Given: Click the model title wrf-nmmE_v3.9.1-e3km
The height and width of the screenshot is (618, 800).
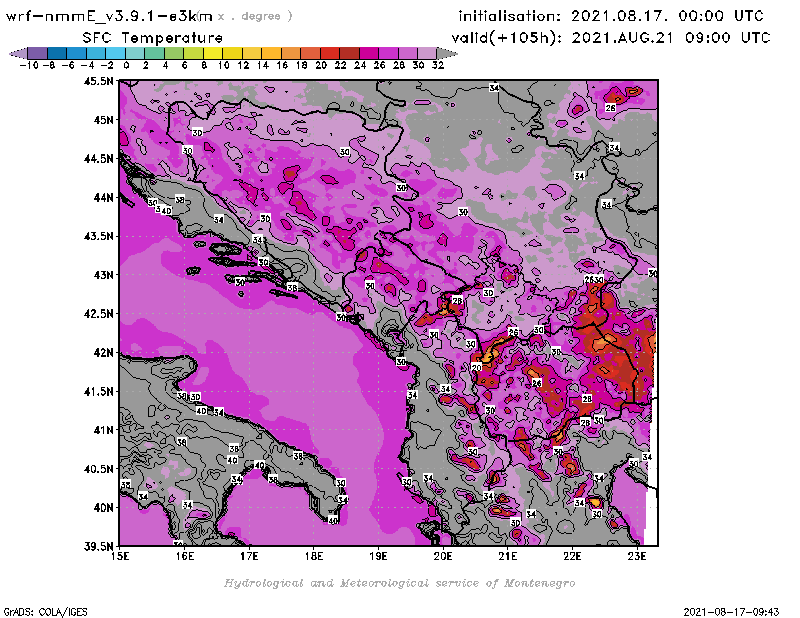Looking at the screenshot, I should pyautogui.click(x=109, y=16).
